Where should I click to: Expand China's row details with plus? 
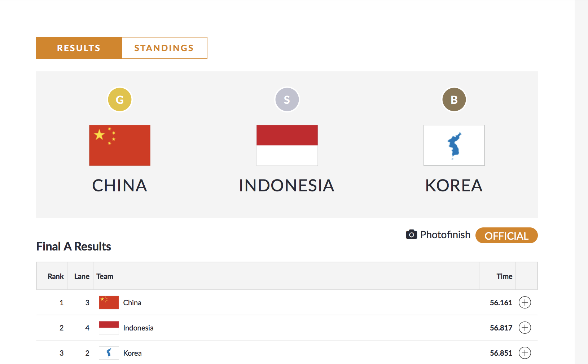[x=525, y=302]
